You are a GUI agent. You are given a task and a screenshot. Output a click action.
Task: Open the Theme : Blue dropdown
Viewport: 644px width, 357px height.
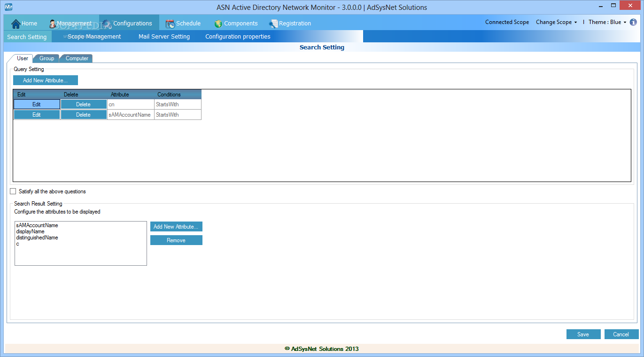point(607,22)
